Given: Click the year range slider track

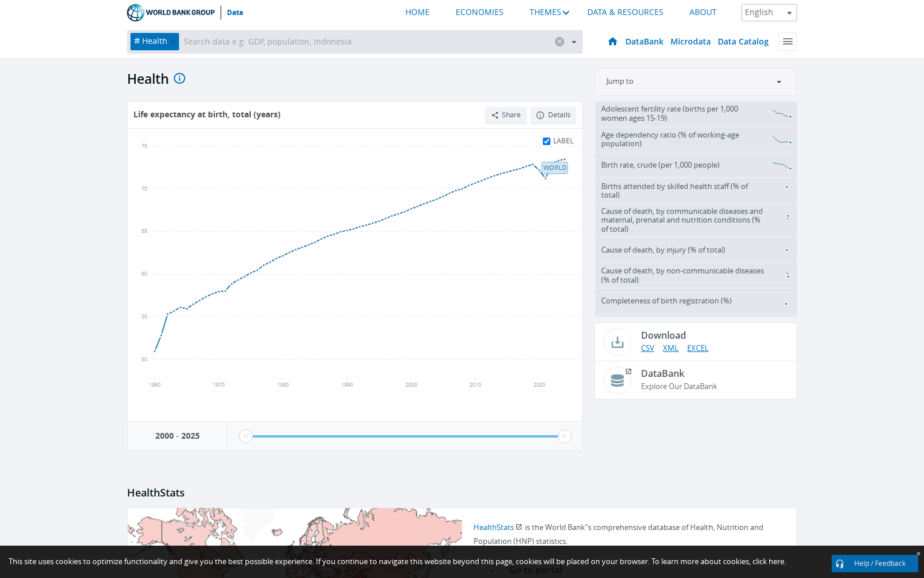Looking at the screenshot, I should point(405,436).
